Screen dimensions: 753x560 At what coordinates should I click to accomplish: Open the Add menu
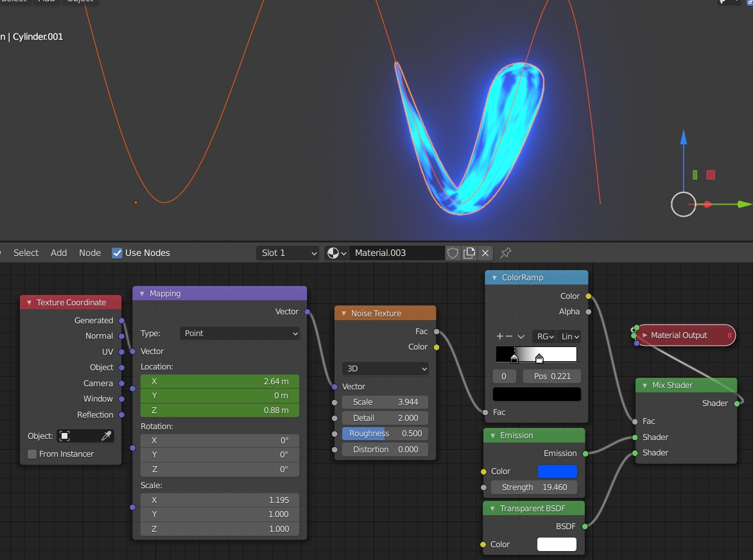point(58,253)
